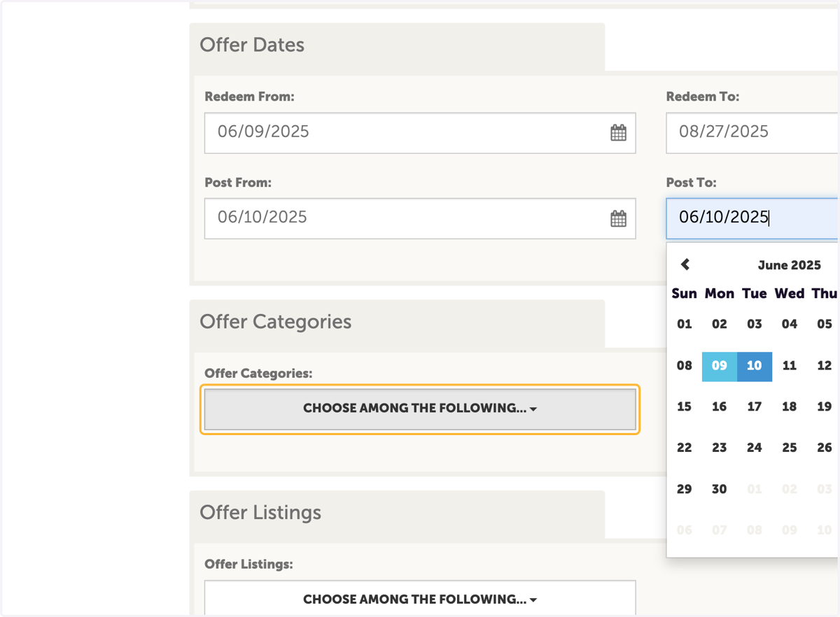The image size is (840, 617).
Task: Select June 18 in calendar
Action: pyautogui.click(x=790, y=406)
